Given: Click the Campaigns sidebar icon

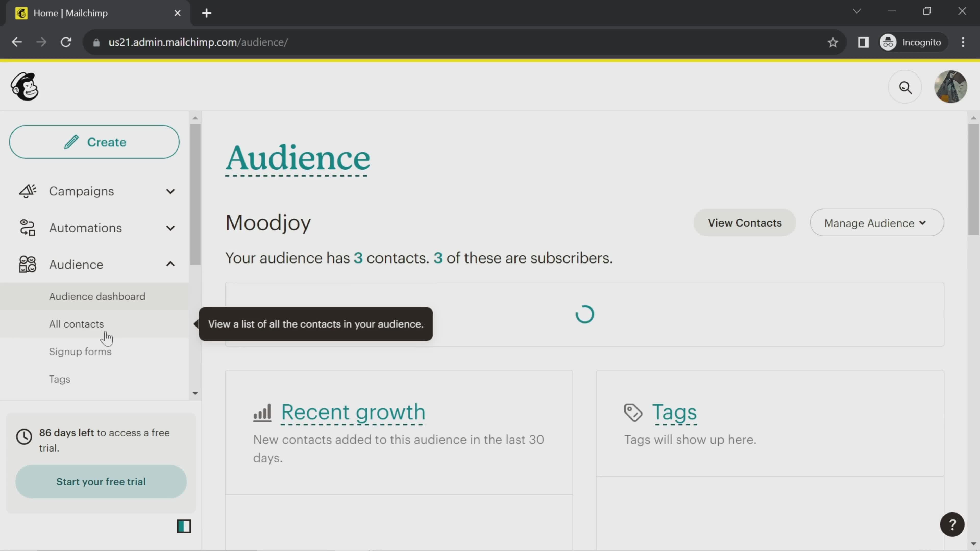Looking at the screenshot, I should pos(28,191).
